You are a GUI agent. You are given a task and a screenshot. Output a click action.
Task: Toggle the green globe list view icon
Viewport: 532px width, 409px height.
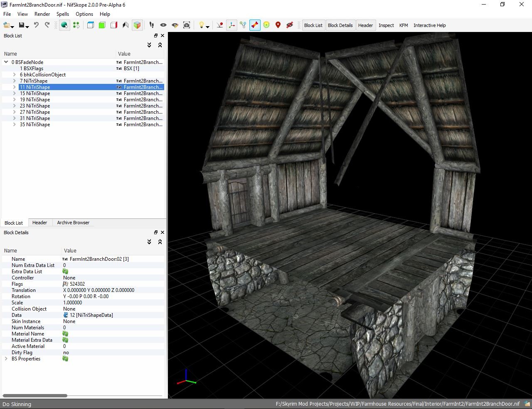[x=64, y=25]
